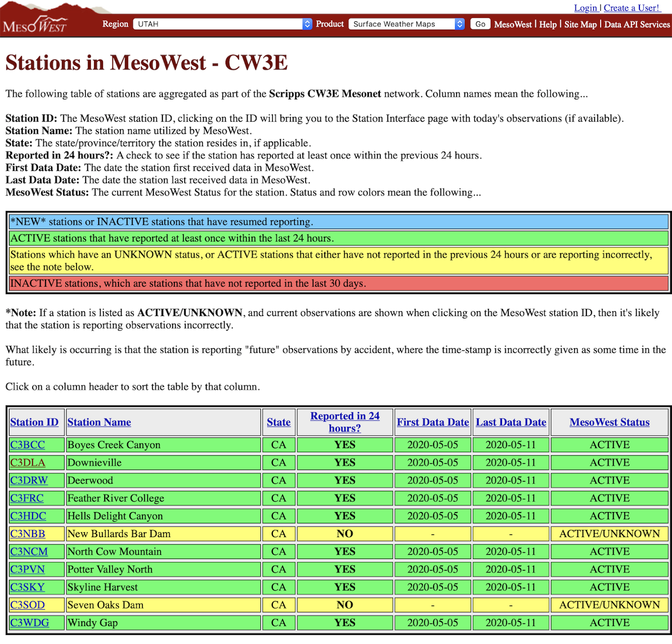Select the Skyline Harvest cell
672x644 pixels.
[164, 587]
